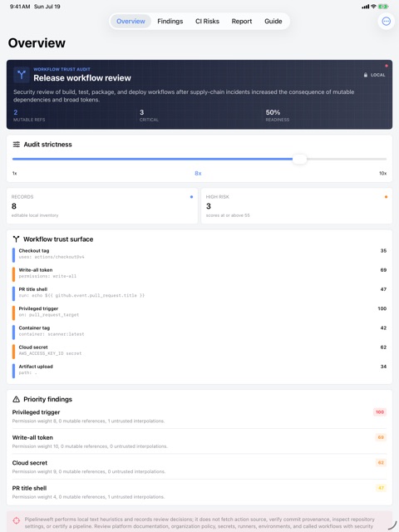The image size is (399, 532).
Task: Tap the Overview page heading
Action: (37, 43)
